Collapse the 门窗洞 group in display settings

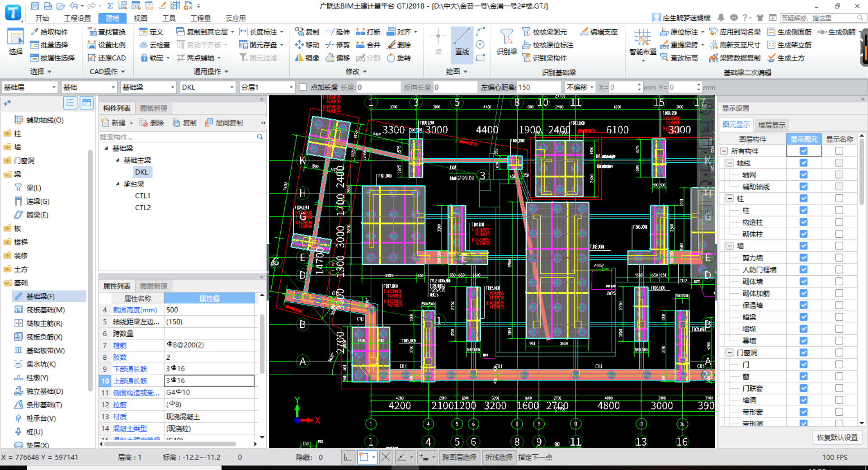point(730,352)
